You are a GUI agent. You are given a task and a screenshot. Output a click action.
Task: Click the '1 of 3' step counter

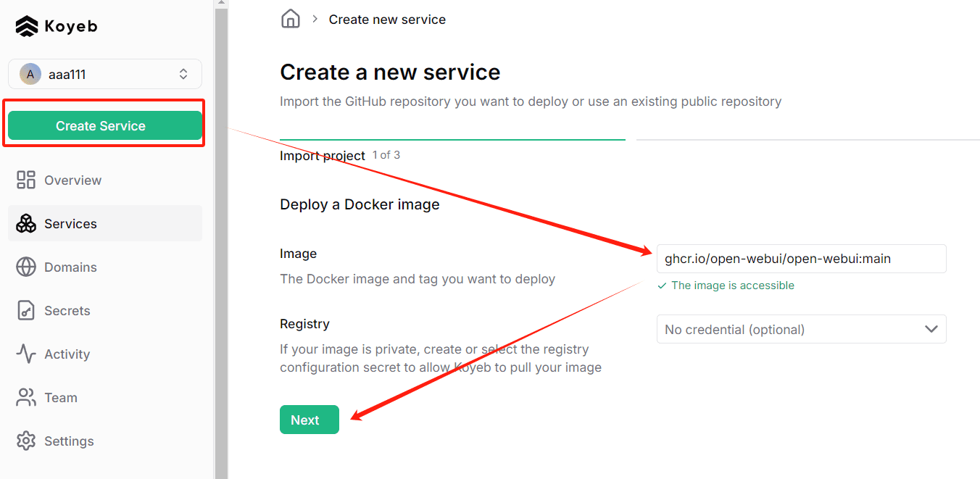tap(386, 155)
